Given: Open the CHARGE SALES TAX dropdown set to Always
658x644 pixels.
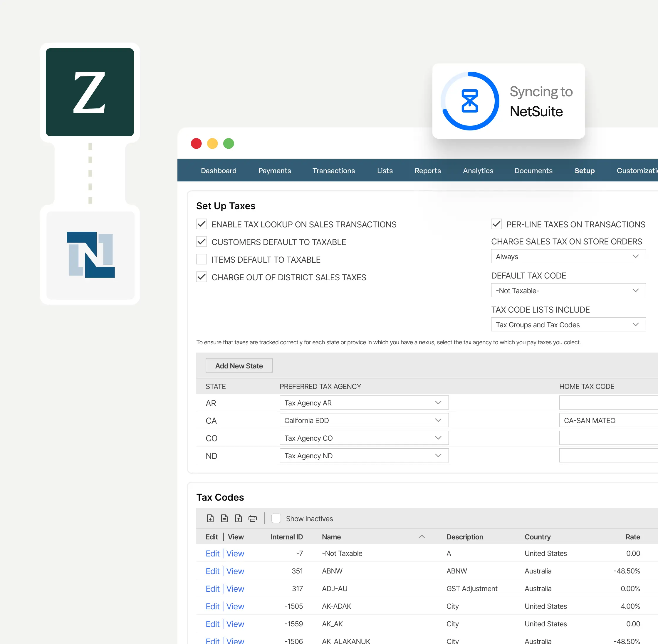Looking at the screenshot, I should (568, 256).
